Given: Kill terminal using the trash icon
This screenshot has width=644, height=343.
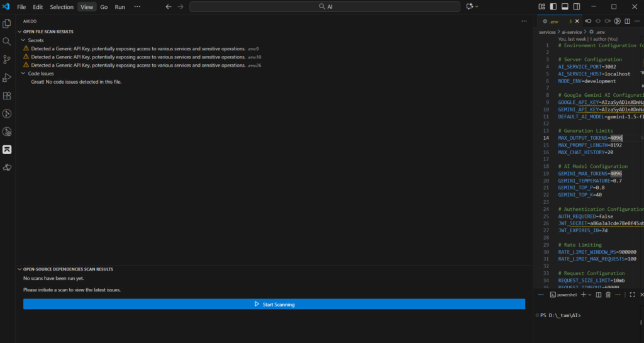Looking at the screenshot, I should coord(609,295).
